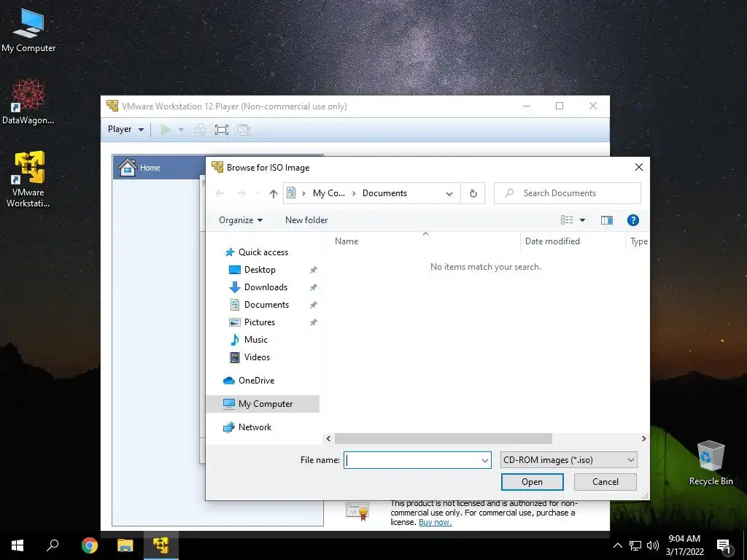The height and width of the screenshot is (560, 747).
Task: Select Quick access in navigation pane
Action: point(263,252)
